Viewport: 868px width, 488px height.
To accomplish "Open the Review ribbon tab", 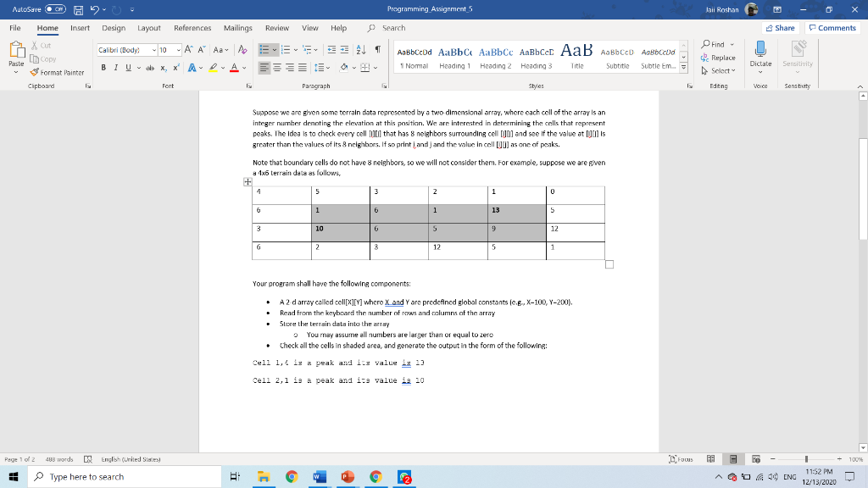I will (x=277, y=27).
